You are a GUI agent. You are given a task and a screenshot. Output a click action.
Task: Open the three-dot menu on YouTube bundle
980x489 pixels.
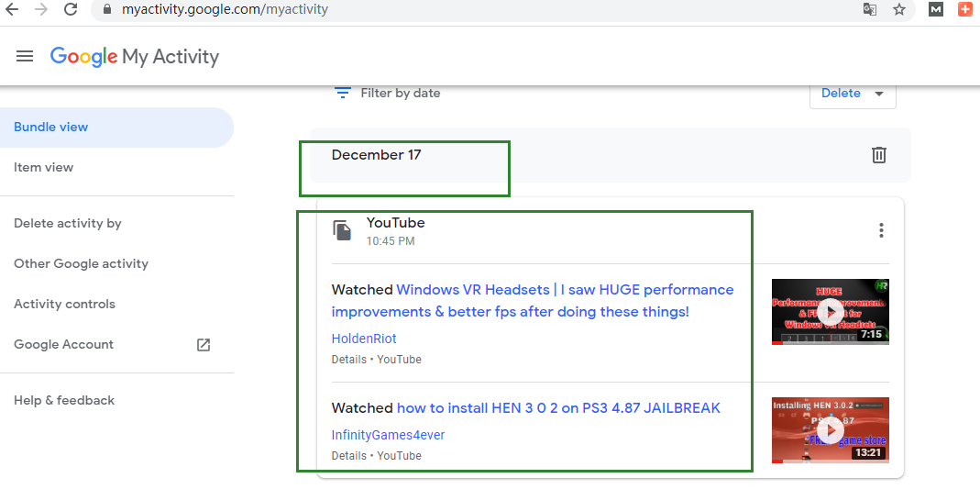[x=881, y=230]
